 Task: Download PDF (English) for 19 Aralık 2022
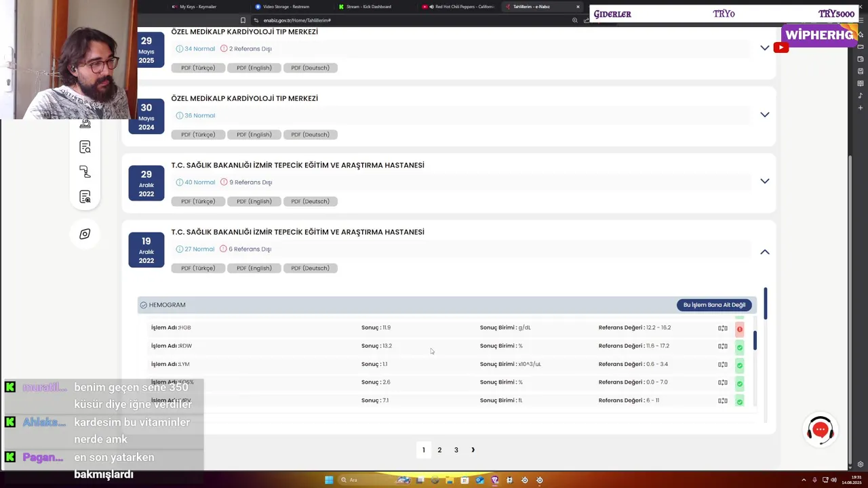tap(254, 268)
